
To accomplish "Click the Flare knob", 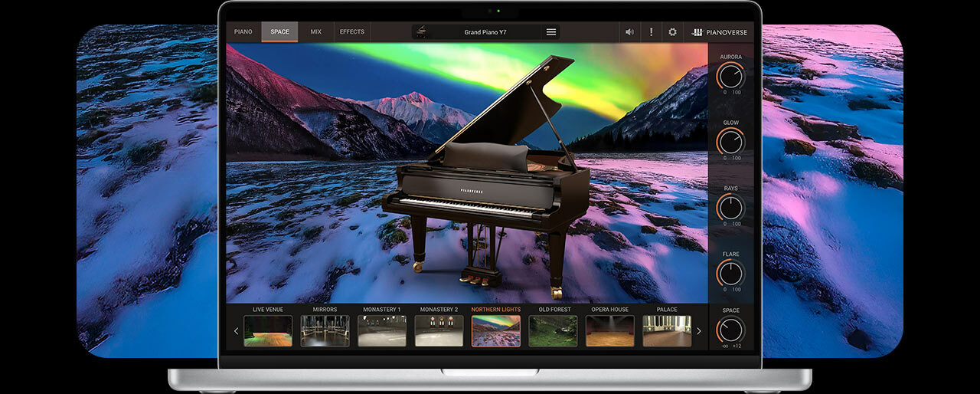I will tap(730, 274).
